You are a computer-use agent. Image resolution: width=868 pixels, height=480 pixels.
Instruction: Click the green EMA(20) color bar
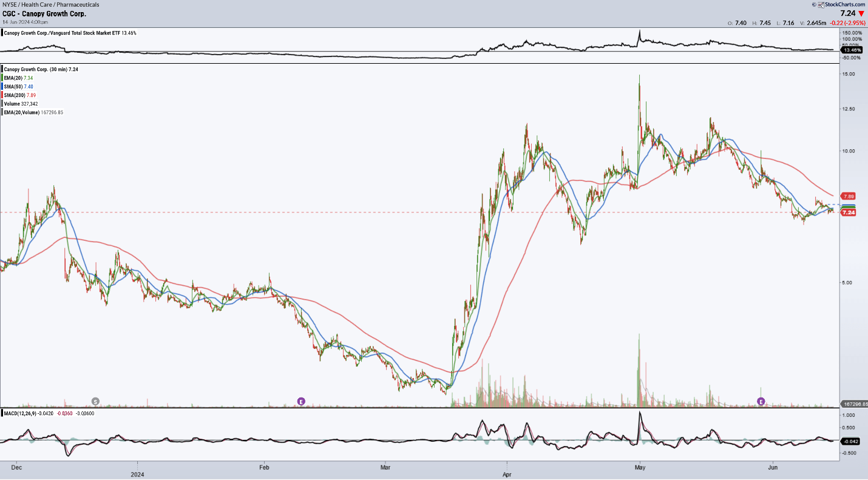tap(2, 78)
